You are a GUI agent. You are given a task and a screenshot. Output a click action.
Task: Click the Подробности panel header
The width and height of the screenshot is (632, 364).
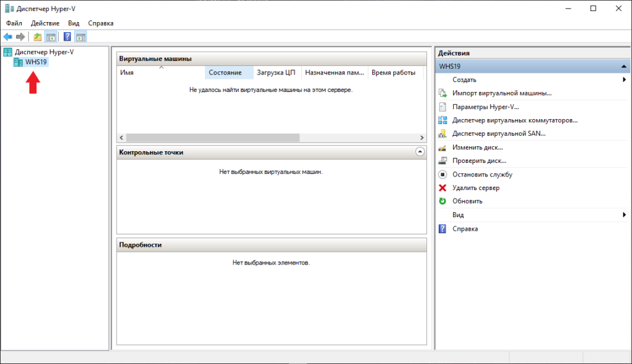click(x=272, y=245)
